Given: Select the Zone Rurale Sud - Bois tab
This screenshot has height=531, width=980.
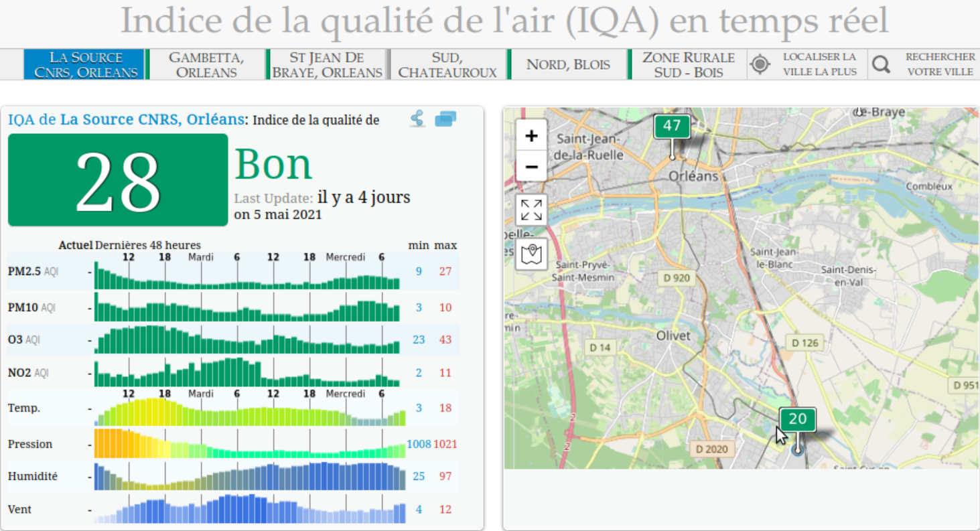Looking at the screenshot, I should pos(688,65).
